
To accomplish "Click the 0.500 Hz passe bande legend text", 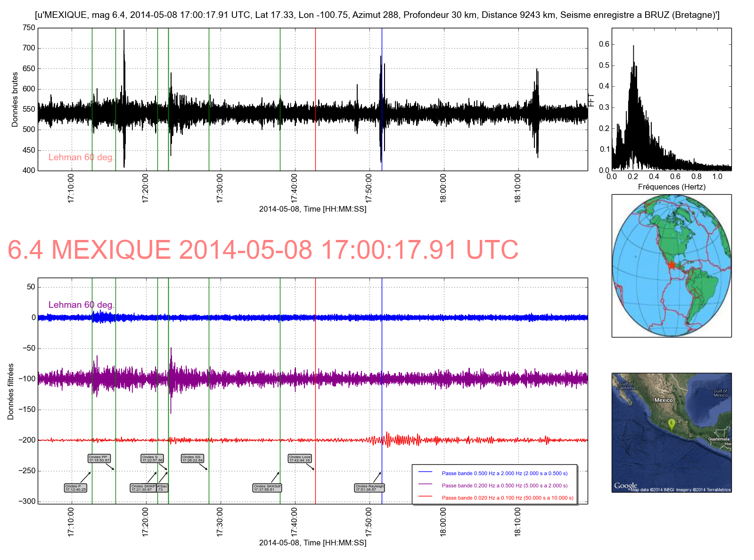I will tap(504, 473).
